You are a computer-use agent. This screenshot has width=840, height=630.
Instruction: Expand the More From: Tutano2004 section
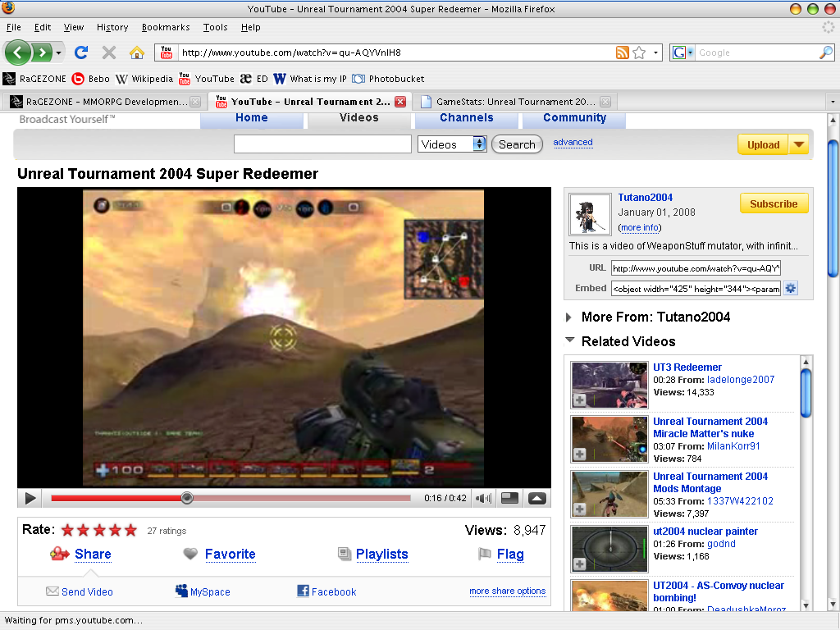[569, 317]
